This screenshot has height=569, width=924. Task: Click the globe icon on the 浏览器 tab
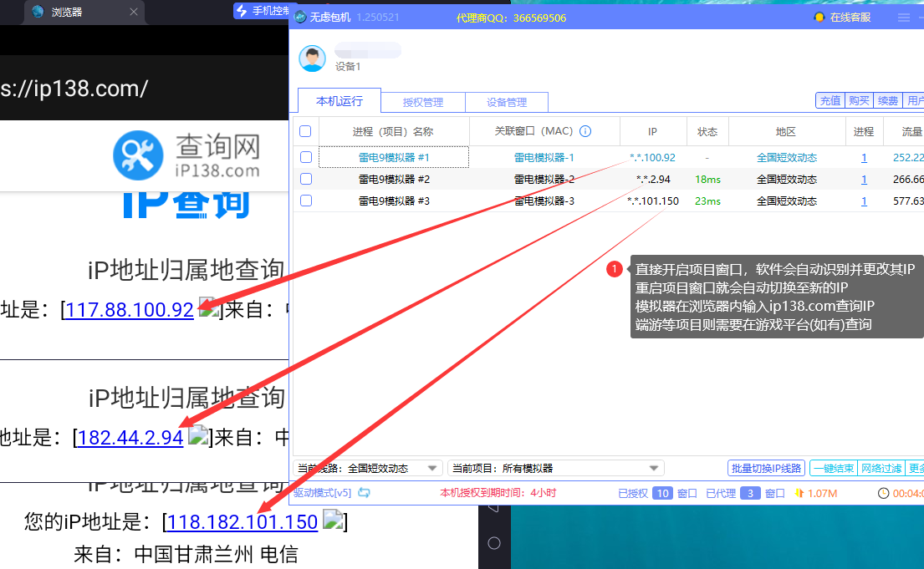click(x=38, y=12)
